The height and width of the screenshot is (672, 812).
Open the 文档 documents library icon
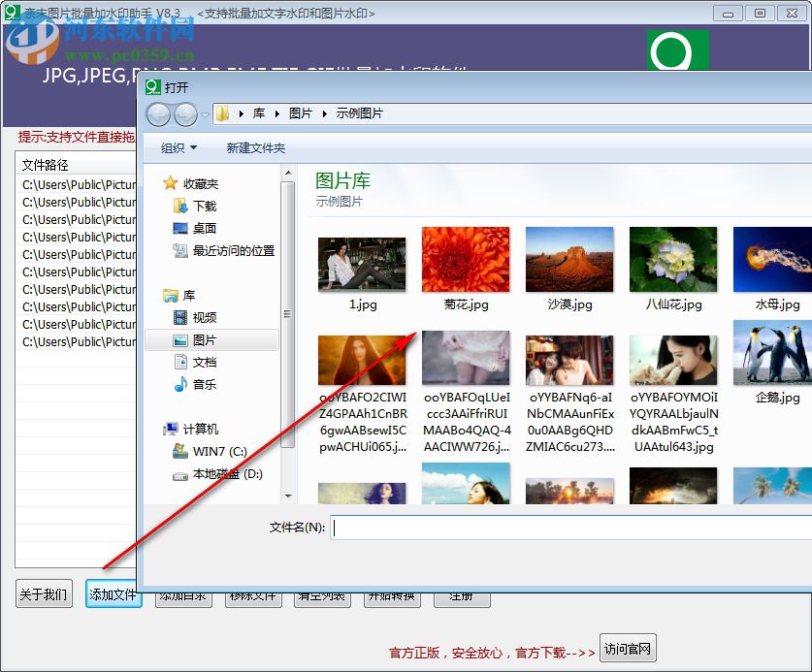(x=180, y=362)
